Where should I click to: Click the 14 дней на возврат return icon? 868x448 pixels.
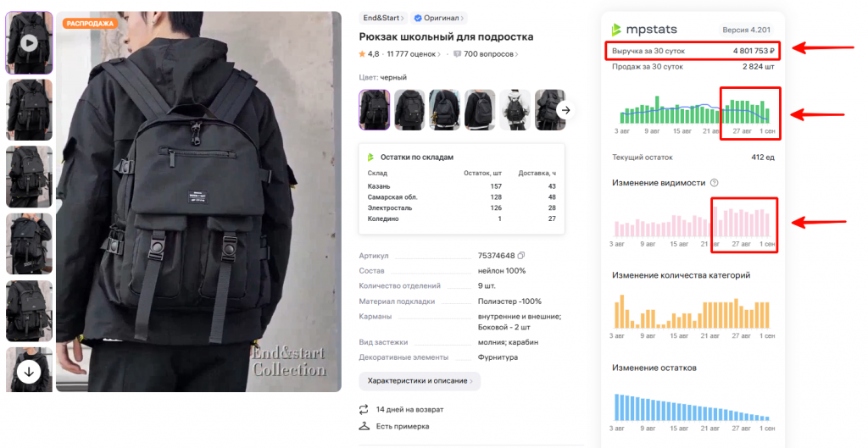pyautogui.click(x=364, y=409)
